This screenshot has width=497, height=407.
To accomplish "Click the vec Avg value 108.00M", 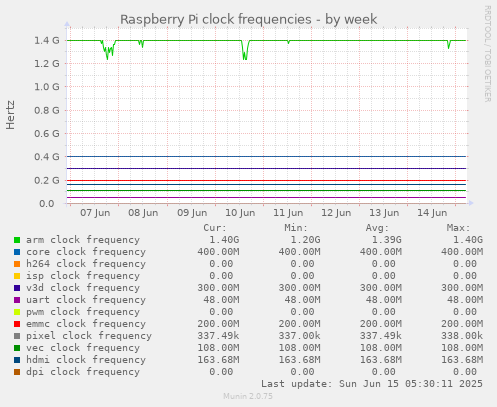I will (381, 348).
